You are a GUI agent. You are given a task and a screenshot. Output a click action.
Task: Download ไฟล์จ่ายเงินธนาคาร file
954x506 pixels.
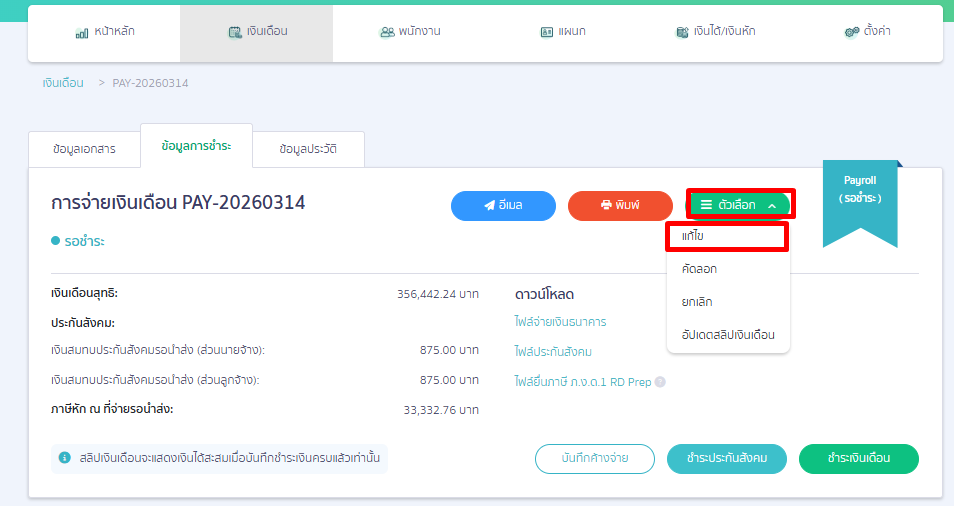pos(560,322)
